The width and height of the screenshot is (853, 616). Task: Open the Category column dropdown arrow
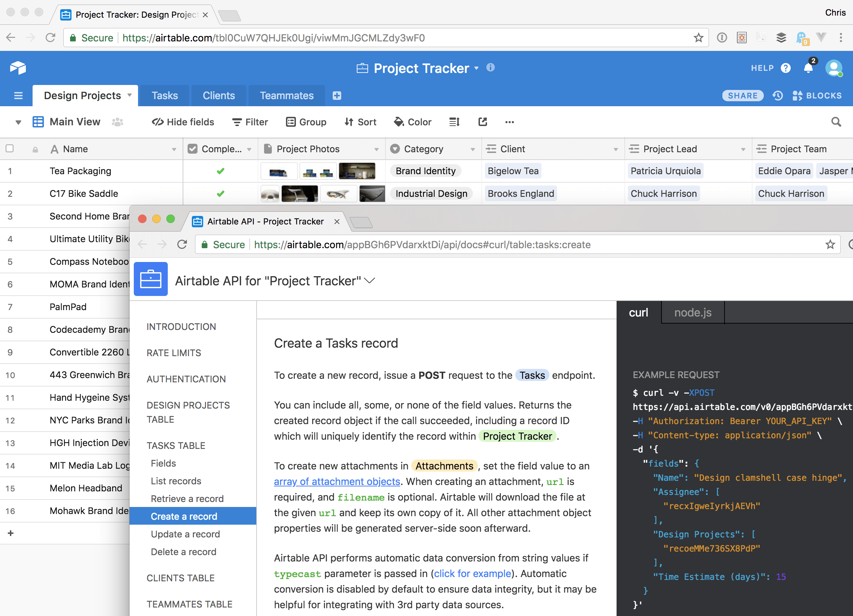(473, 149)
